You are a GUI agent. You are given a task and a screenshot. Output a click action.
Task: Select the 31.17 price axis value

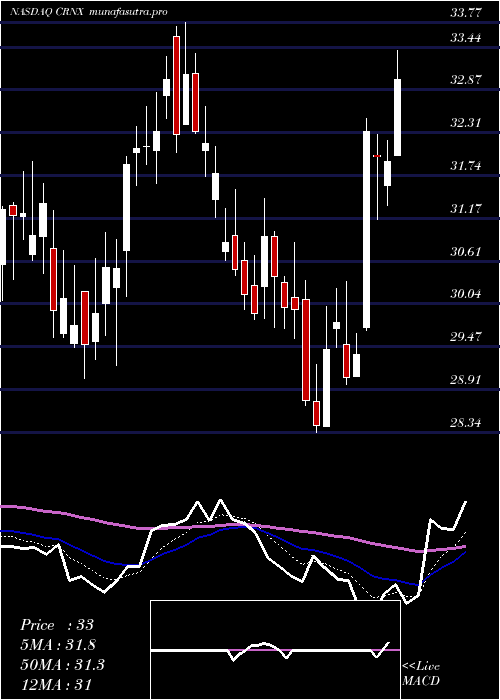(x=466, y=208)
